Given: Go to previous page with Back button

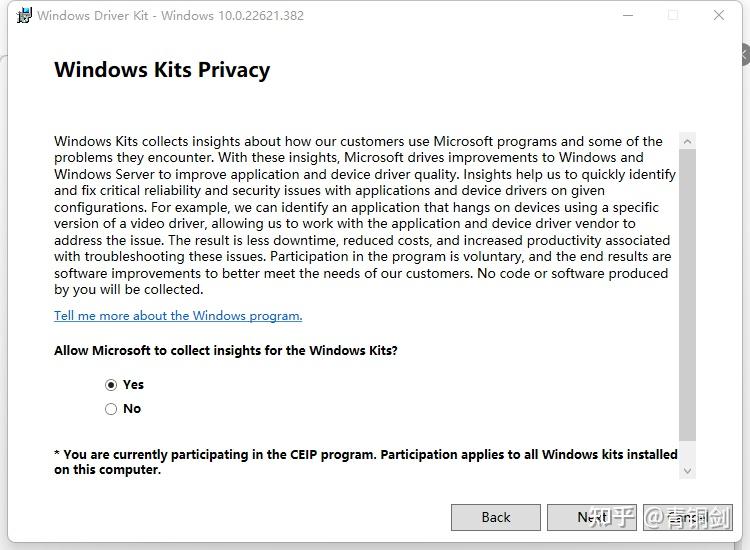Looking at the screenshot, I should coord(496,517).
